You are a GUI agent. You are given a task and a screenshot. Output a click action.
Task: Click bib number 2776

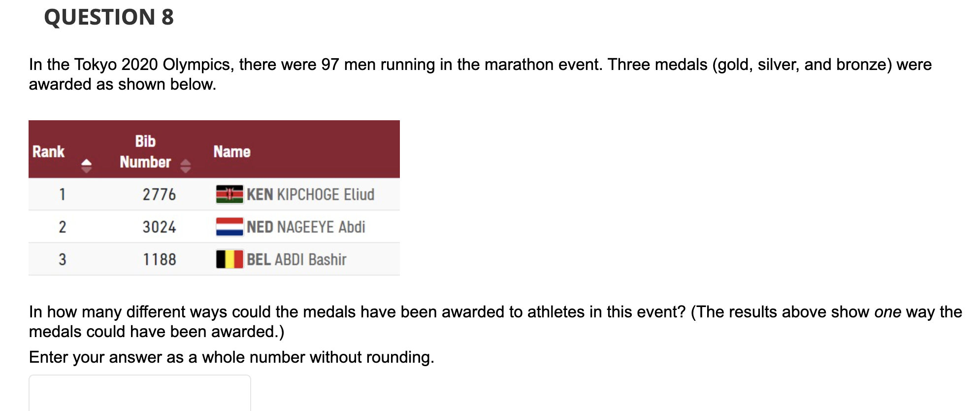(159, 194)
